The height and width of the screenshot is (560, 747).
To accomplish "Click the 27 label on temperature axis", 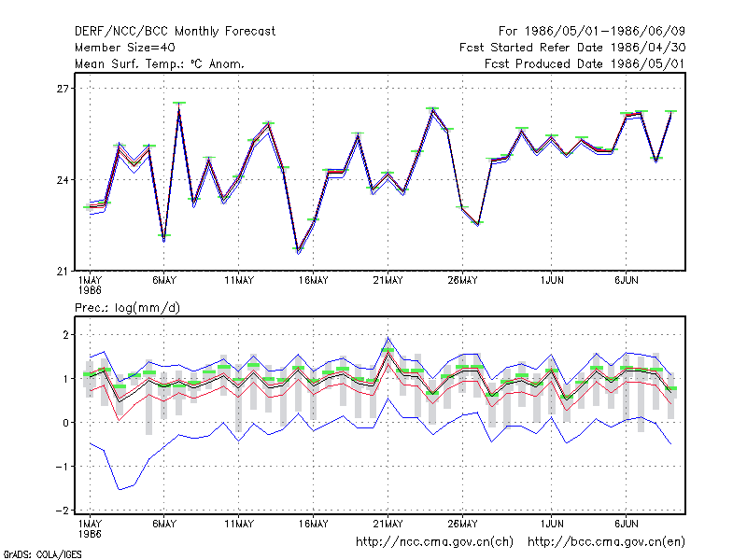I will pos(63,89).
